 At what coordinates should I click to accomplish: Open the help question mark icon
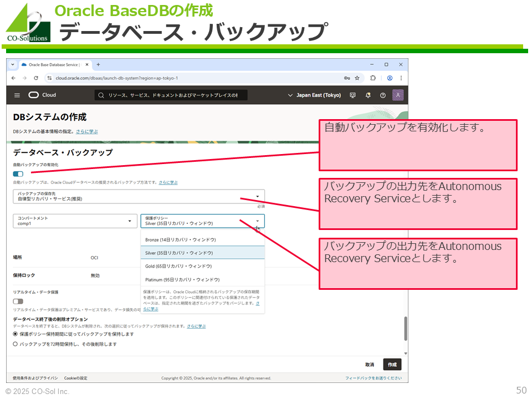pyautogui.click(x=383, y=95)
